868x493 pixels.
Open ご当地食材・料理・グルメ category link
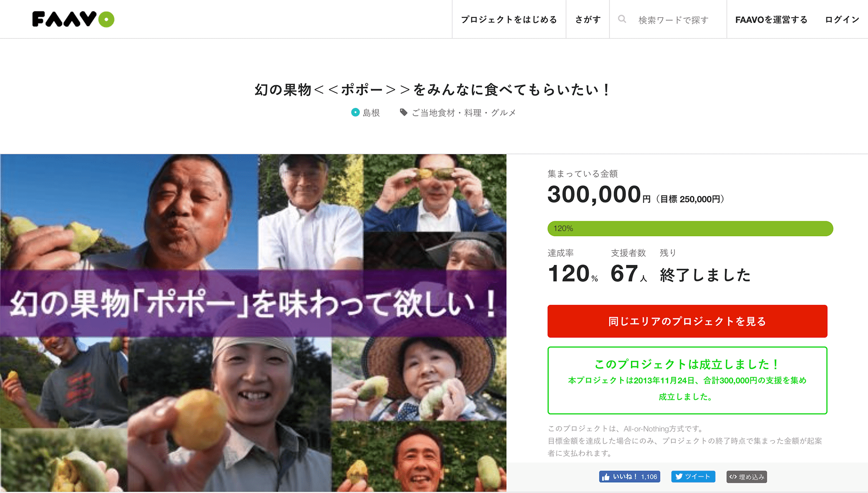click(464, 113)
